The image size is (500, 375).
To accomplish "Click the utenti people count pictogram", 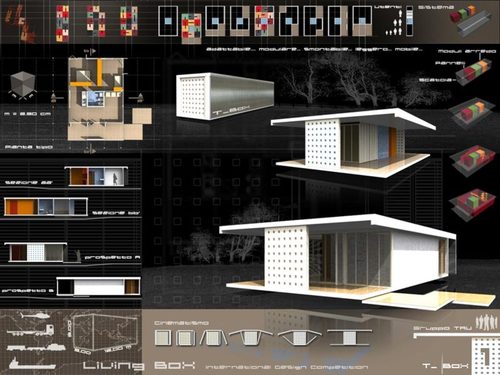I will point(393,23).
